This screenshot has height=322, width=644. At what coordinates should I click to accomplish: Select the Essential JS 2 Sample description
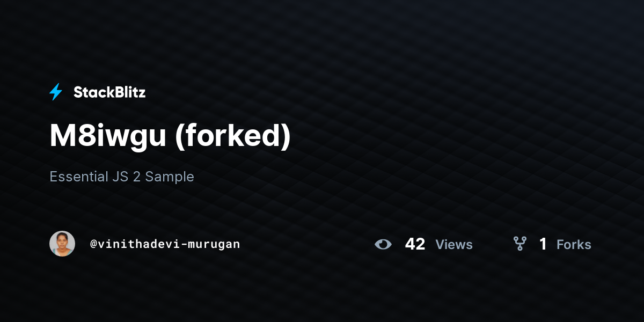pyautogui.click(x=122, y=177)
